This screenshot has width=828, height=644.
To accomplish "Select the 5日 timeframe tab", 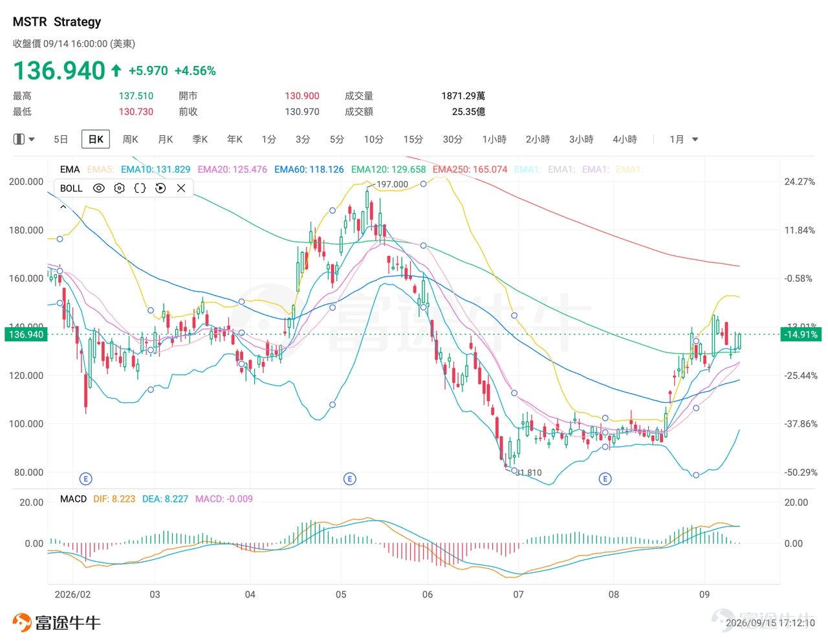I will click(x=61, y=139).
